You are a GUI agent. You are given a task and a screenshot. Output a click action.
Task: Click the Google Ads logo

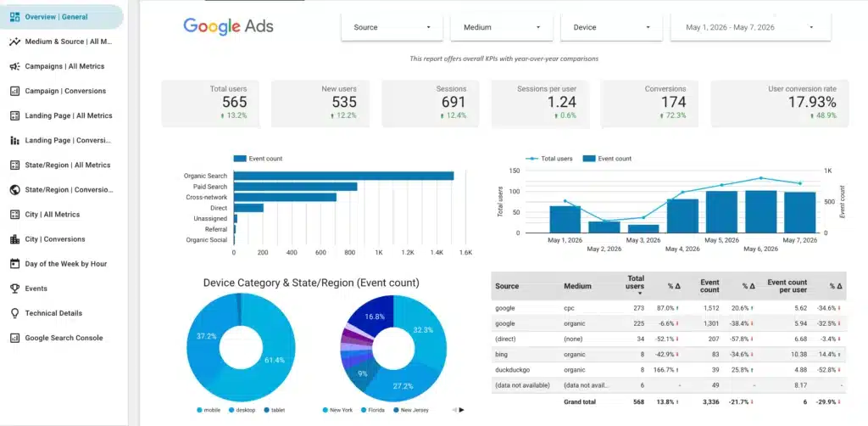228,27
